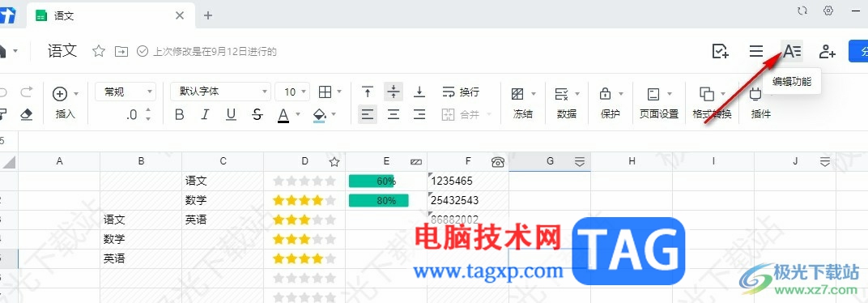Screen dimensions: 868x303
Task: Click the 插件 plugin icon
Action: click(x=755, y=94)
